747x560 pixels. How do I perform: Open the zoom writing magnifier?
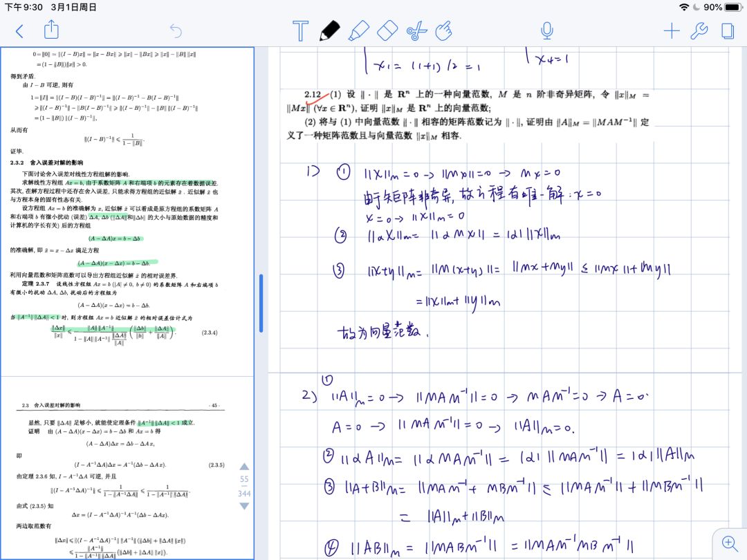pos(729,543)
